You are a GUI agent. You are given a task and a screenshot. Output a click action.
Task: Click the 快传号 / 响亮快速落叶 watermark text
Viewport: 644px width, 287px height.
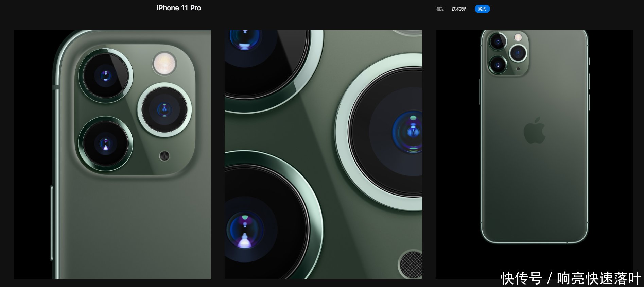[x=571, y=278]
